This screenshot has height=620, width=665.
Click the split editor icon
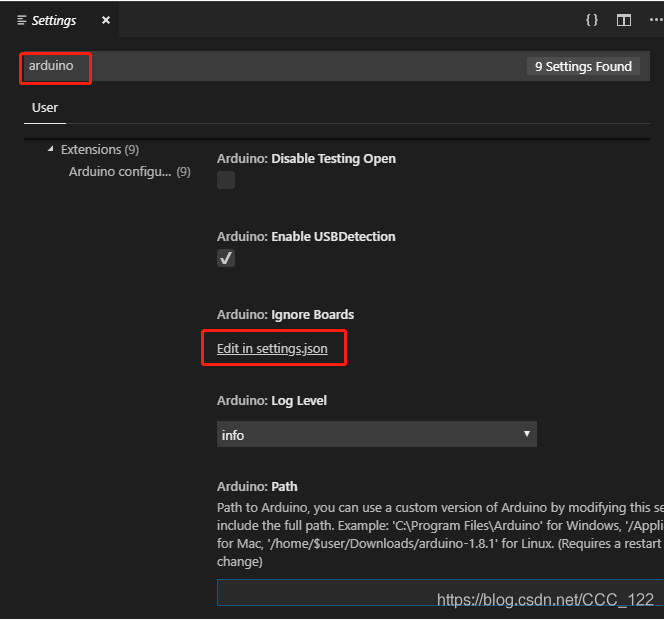tap(623, 20)
